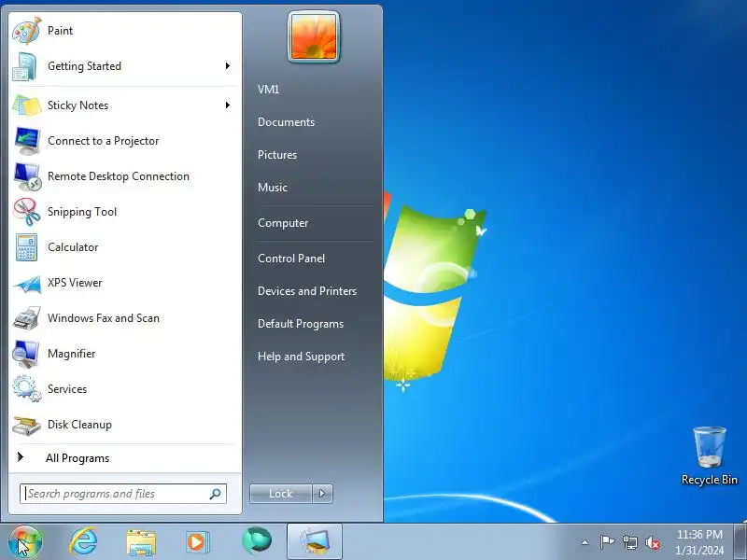
Task: Launch Sticky Notes via its icon
Action: coord(27,105)
